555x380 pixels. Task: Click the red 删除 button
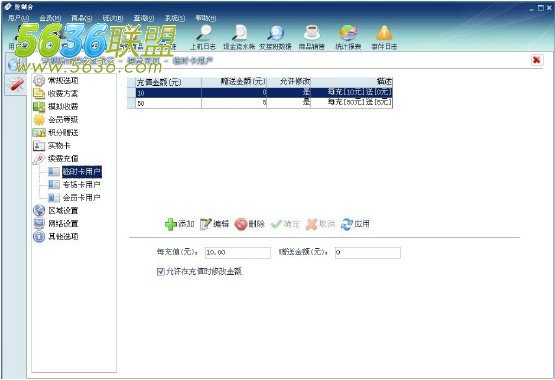(x=250, y=224)
